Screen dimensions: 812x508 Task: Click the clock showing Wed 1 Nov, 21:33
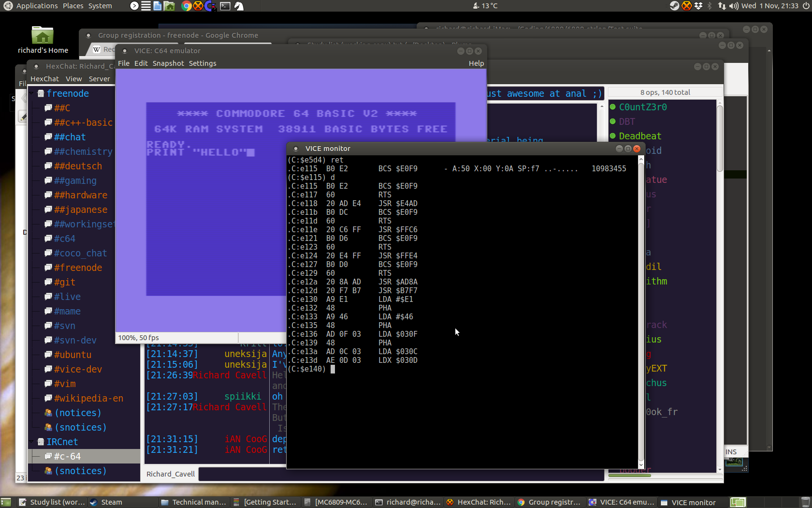(x=769, y=6)
